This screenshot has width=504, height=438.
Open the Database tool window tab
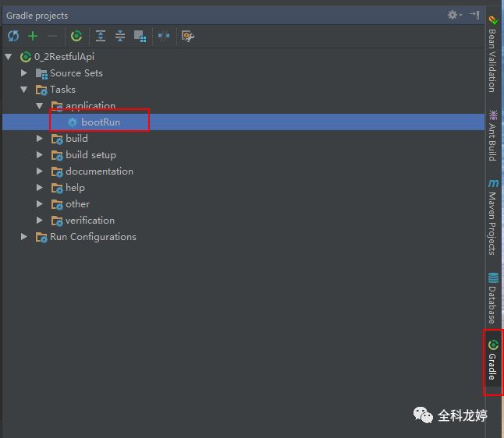pos(493,298)
